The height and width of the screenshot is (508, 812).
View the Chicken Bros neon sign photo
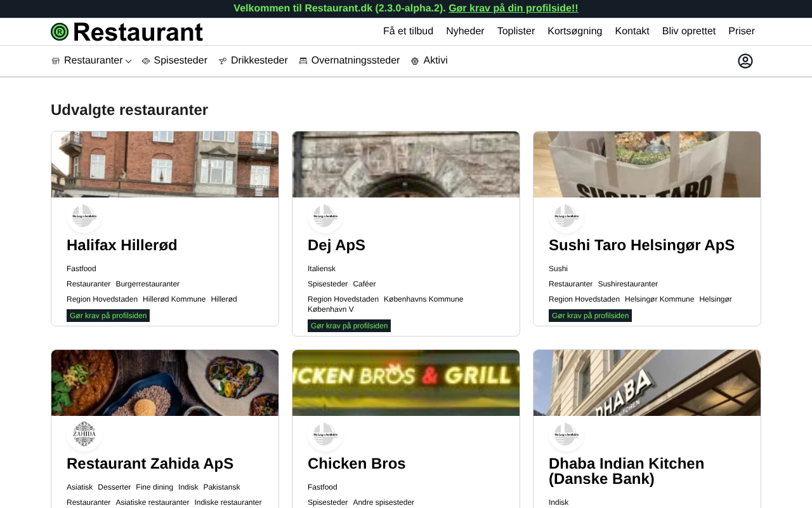click(x=406, y=383)
